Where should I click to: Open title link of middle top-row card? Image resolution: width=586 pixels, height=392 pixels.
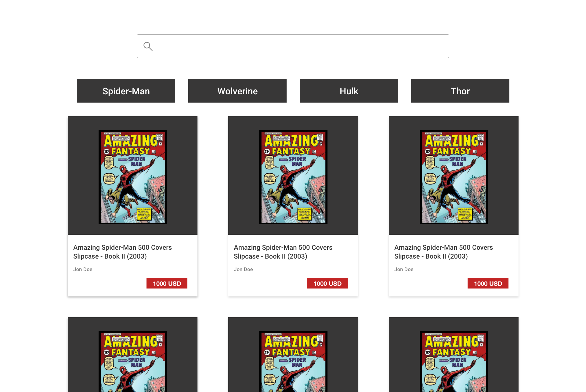[x=283, y=252]
